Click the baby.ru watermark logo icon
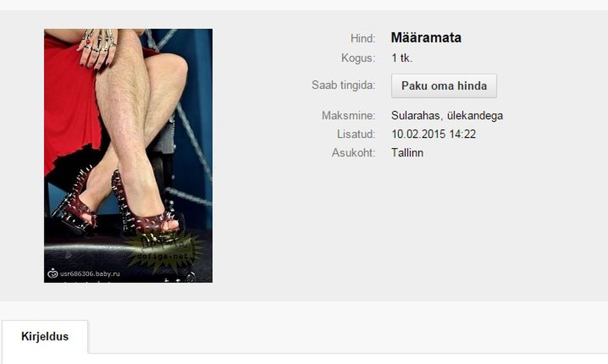Screen dimensions: 608x364 (x=53, y=273)
